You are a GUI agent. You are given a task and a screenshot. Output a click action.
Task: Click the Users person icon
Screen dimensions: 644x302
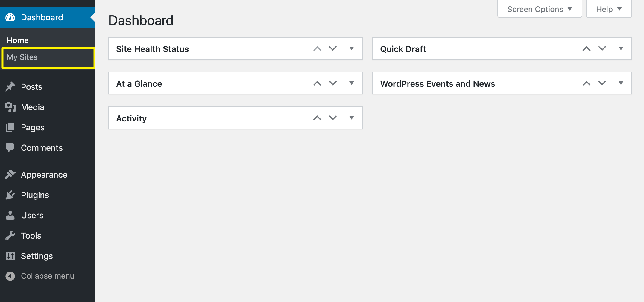click(10, 215)
